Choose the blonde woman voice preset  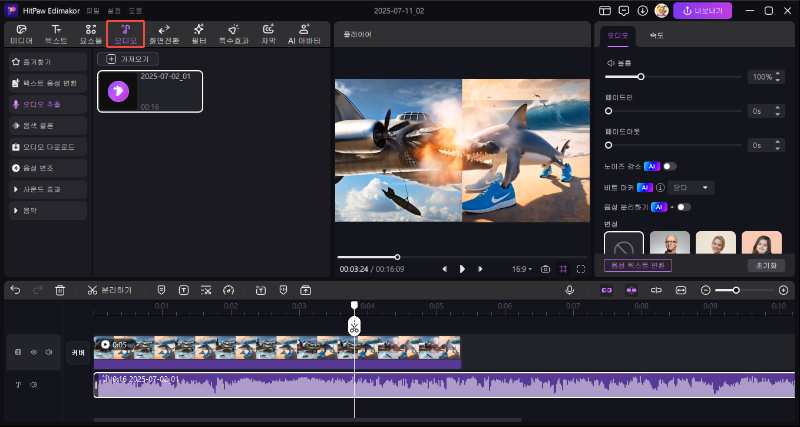coord(716,243)
